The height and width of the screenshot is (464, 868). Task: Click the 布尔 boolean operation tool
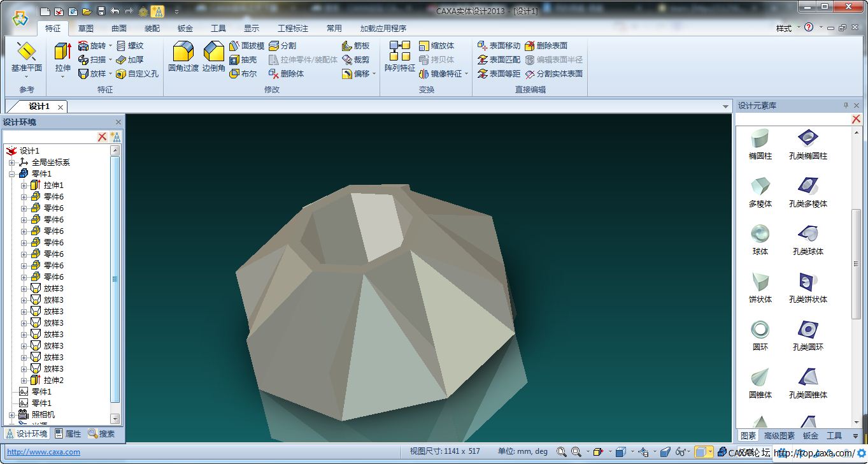coord(243,74)
